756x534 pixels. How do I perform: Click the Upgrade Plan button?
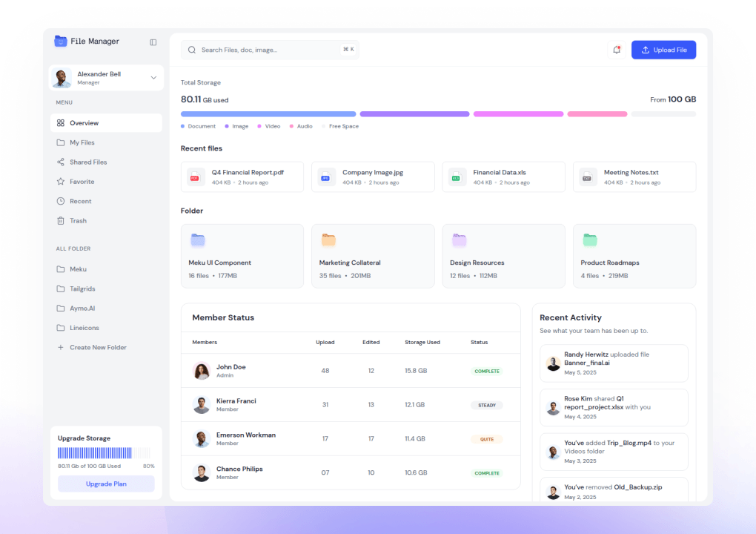[105, 484]
